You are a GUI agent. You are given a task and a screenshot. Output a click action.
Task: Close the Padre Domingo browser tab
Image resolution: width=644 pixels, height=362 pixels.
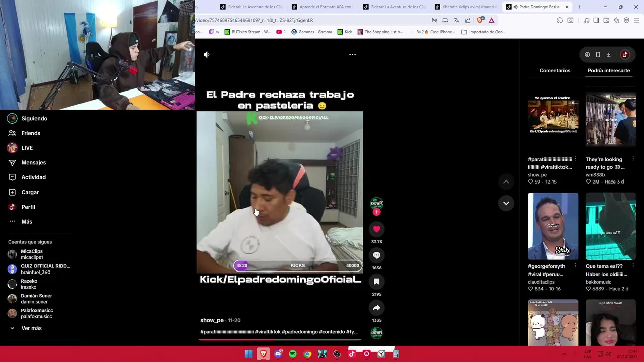pyautogui.click(x=567, y=7)
